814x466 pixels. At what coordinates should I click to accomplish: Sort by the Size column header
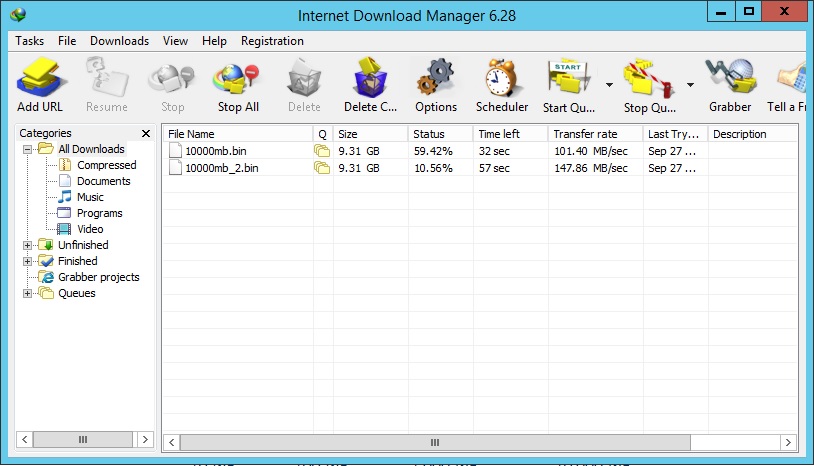click(371, 134)
